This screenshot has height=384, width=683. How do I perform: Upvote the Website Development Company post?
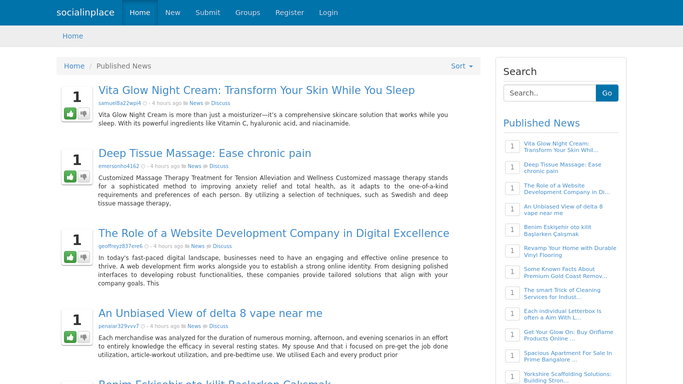coord(70,257)
